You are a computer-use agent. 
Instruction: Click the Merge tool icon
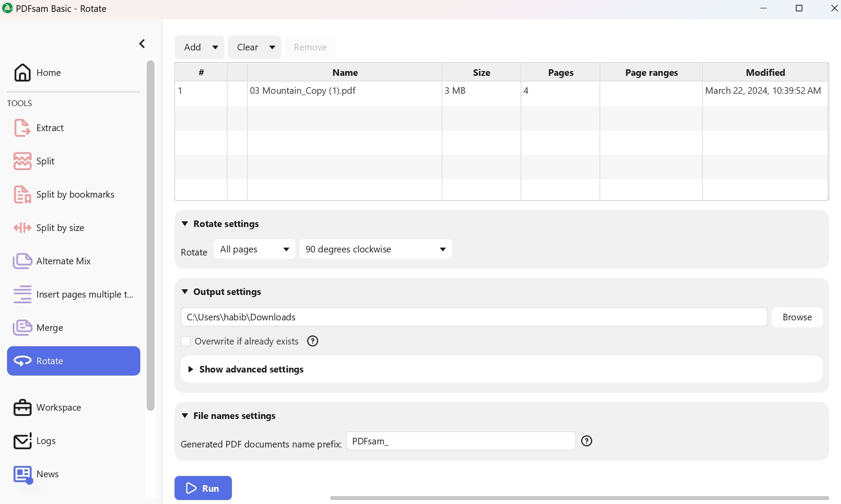coord(22,328)
